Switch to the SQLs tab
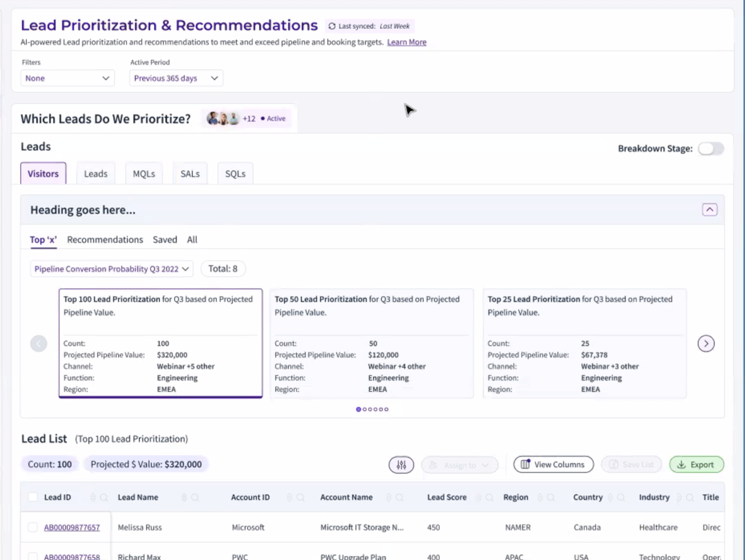The width and height of the screenshot is (745, 560). pyautogui.click(x=235, y=174)
